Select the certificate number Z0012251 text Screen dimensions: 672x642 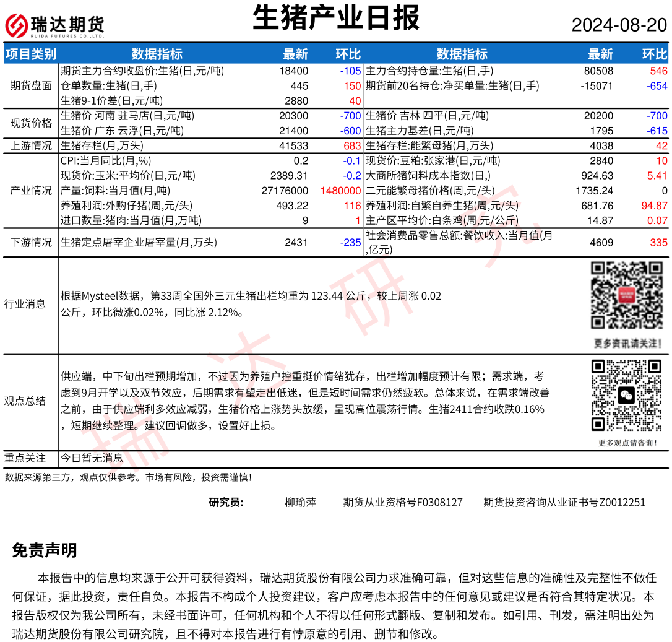pos(564,502)
